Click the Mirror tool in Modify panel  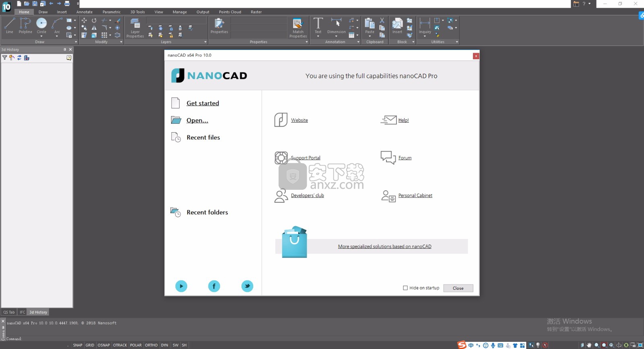point(94,28)
